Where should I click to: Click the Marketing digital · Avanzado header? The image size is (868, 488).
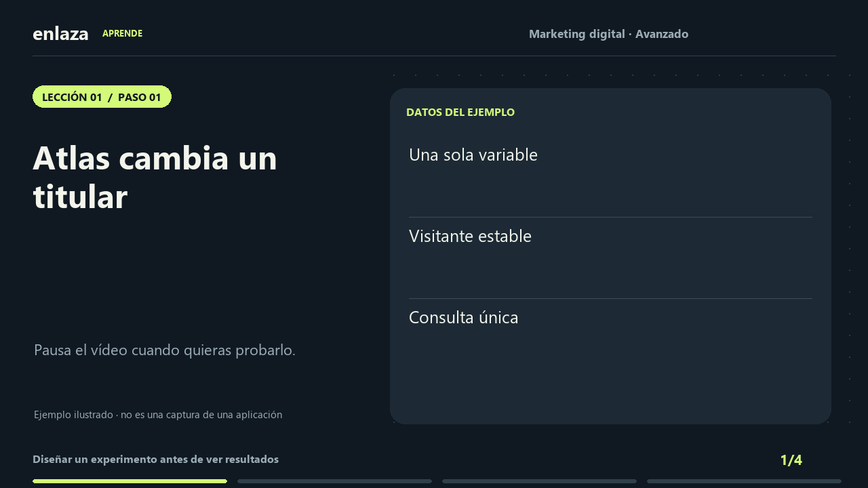coord(608,34)
